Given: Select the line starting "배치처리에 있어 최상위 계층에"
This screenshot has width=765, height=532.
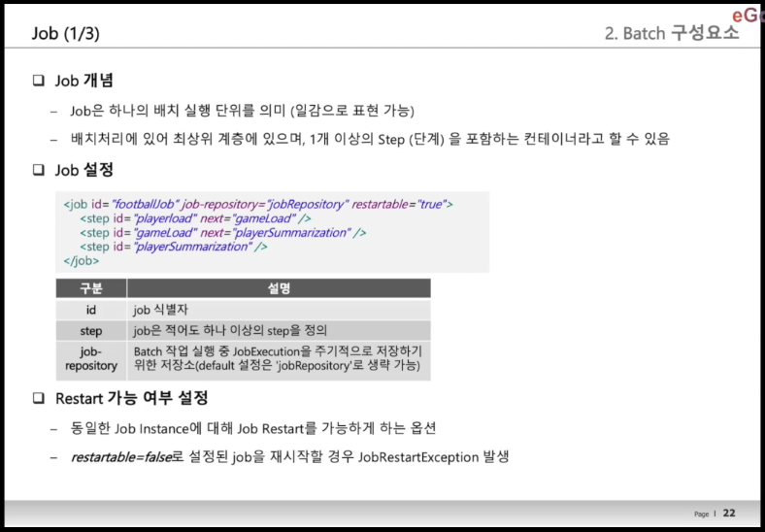Looking at the screenshot, I should [x=370, y=140].
